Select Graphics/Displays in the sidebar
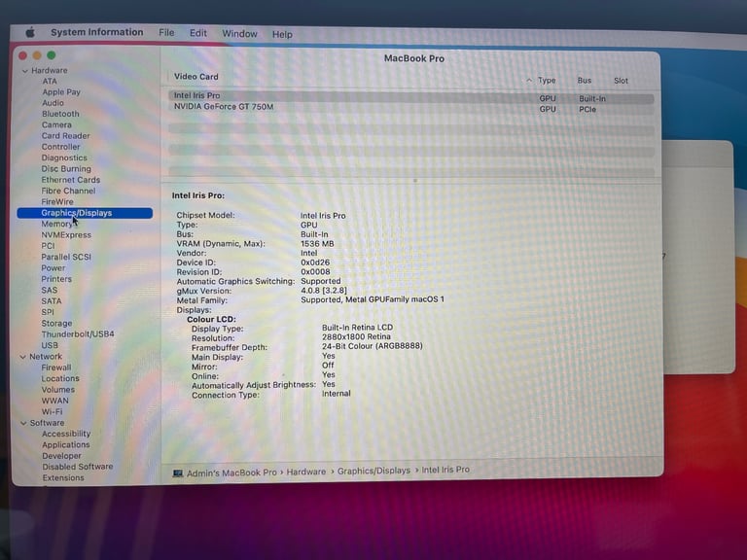 coord(85,213)
